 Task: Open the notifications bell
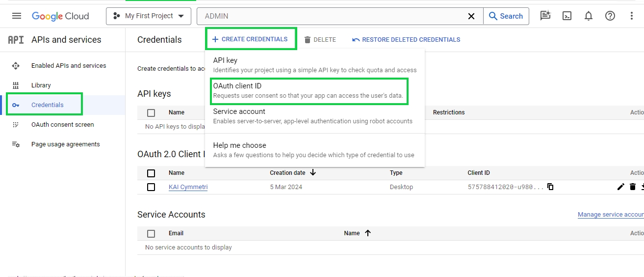tap(588, 16)
